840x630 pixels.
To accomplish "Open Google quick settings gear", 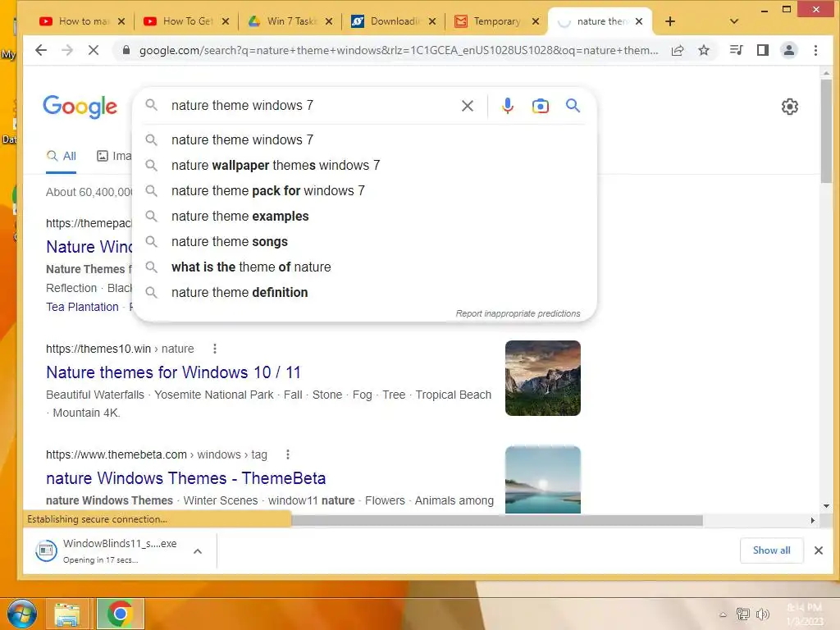I will coord(790,107).
